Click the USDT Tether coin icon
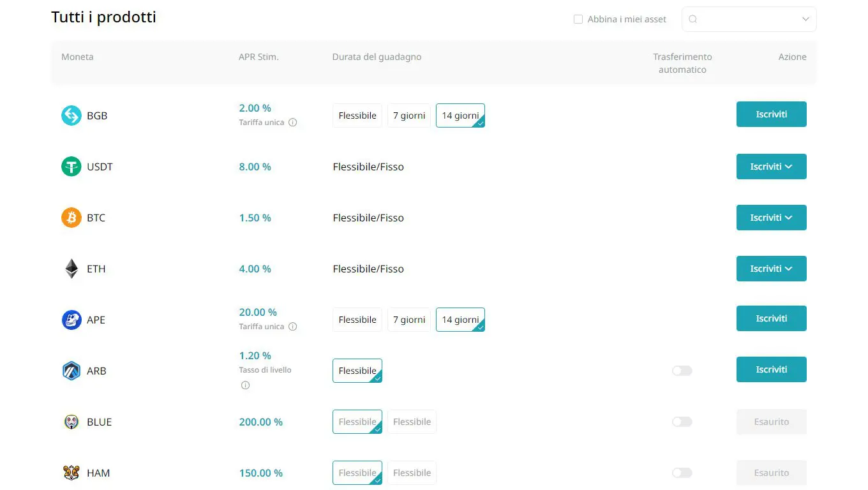This screenshot has width=868, height=490. click(71, 167)
